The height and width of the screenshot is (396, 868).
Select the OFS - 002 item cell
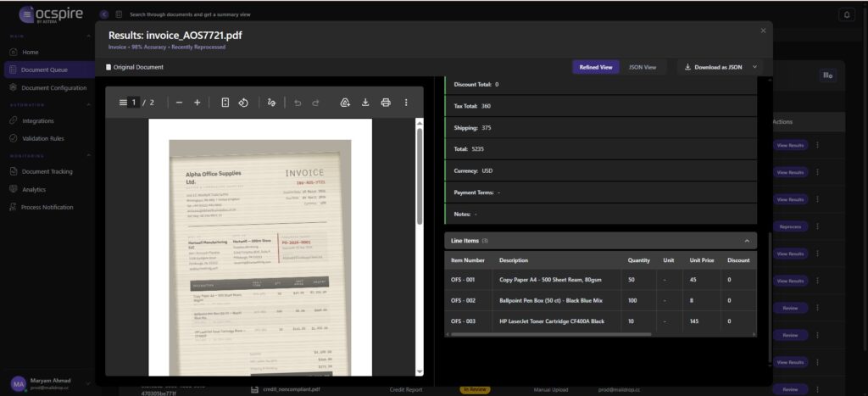[x=468, y=301]
